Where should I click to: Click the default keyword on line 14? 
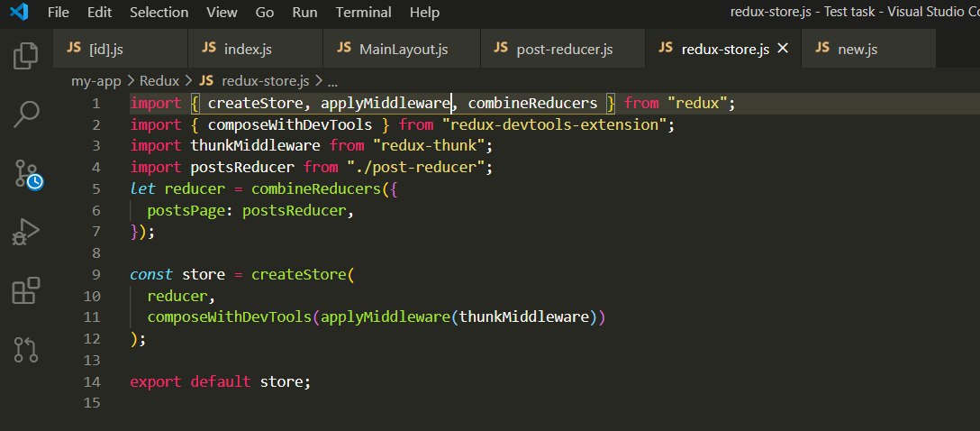220,381
